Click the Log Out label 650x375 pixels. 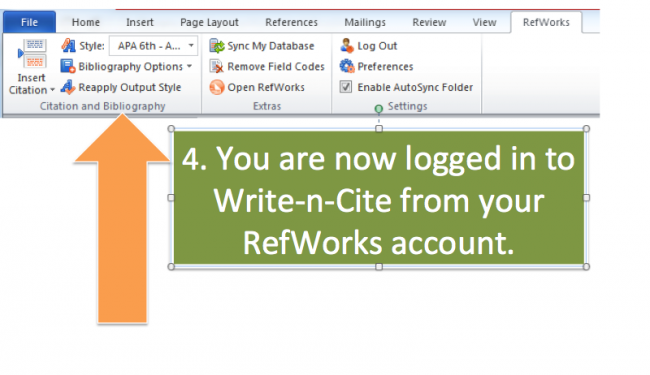(x=377, y=46)
